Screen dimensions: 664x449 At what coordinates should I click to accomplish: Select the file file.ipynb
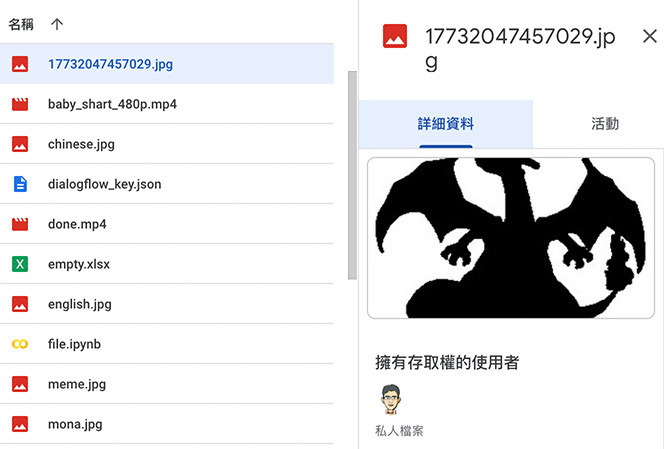pyautogui.click(x=167, y=344)
